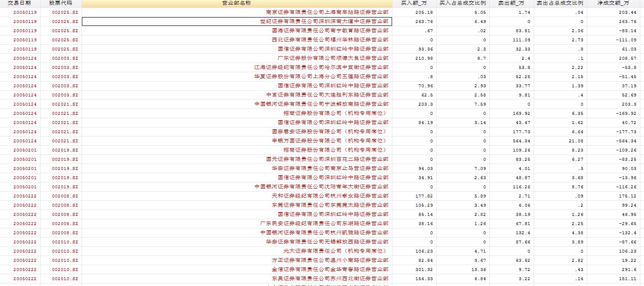Select cell 东莞证券有限责任公司东莞莞太路证券营业部
This screenshot has width=644, height=286.
pos(237,205)
